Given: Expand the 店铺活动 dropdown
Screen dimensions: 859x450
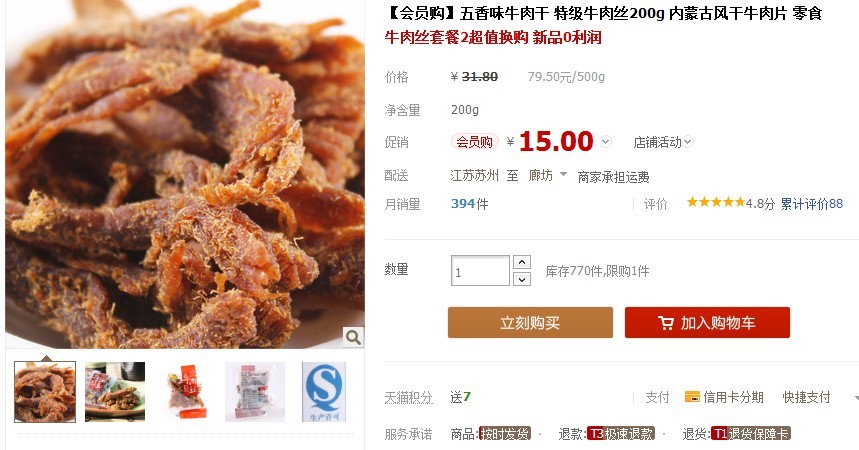Looking at the screenshot, I should click(x=662, y=142).
